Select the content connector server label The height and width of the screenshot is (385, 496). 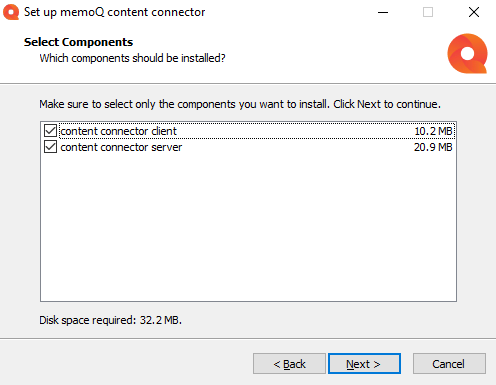pyautogui.click(x=121, y=147)
